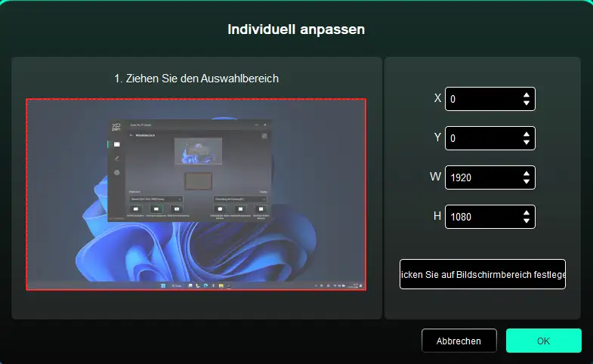Screen dimensions: 593x364
Task: Decrease the X value with down arrow
Action: pos(526,103)
